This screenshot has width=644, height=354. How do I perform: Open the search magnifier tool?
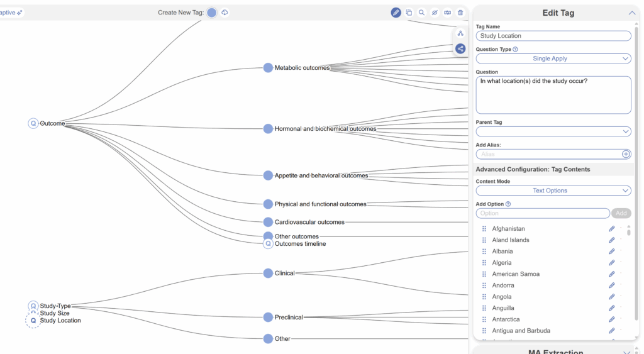(421, 13)
